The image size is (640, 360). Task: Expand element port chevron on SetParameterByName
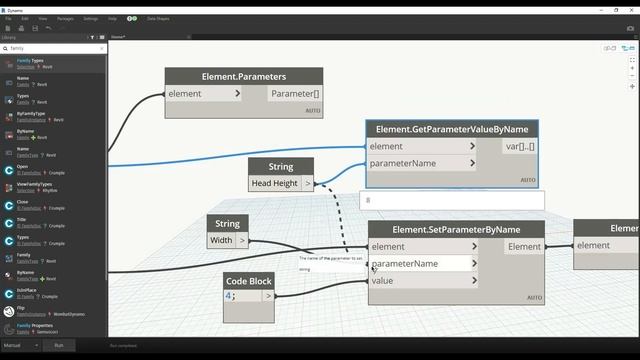point(474,247)
